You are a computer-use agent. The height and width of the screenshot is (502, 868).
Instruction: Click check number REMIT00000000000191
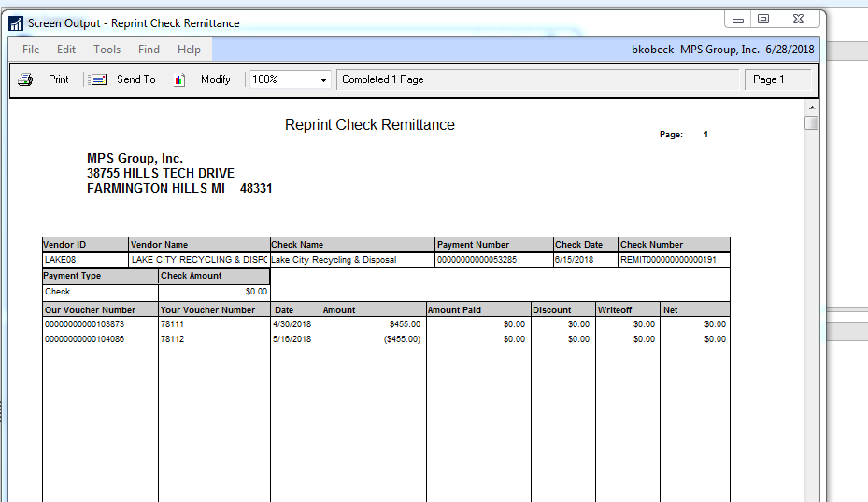pyautogui.click(x=668, y=259)
